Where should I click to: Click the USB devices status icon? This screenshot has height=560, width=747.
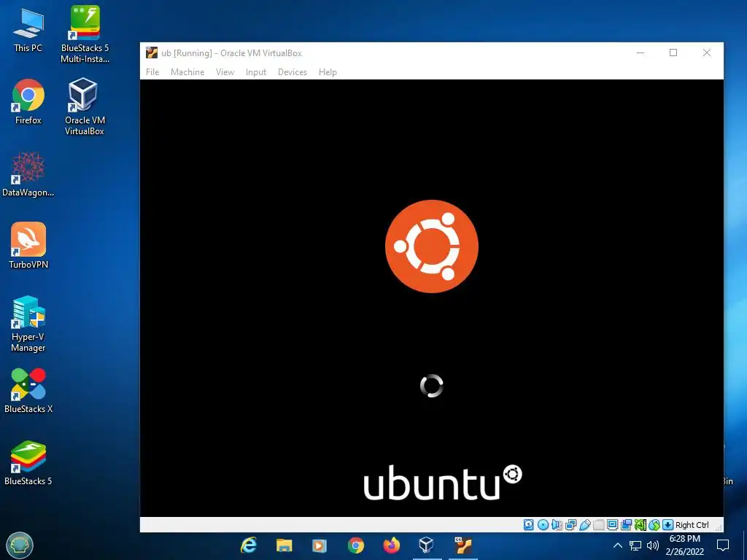click(x=584, y=525)
